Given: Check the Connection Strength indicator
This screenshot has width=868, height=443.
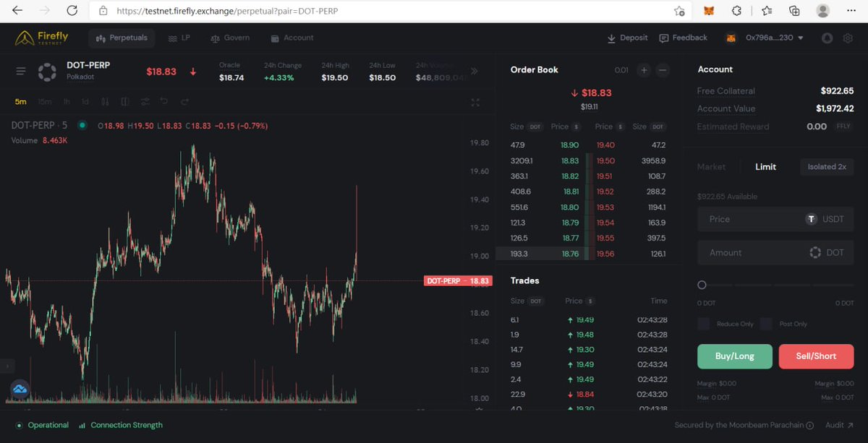Looking at the screenshot, I should [121, 425].
